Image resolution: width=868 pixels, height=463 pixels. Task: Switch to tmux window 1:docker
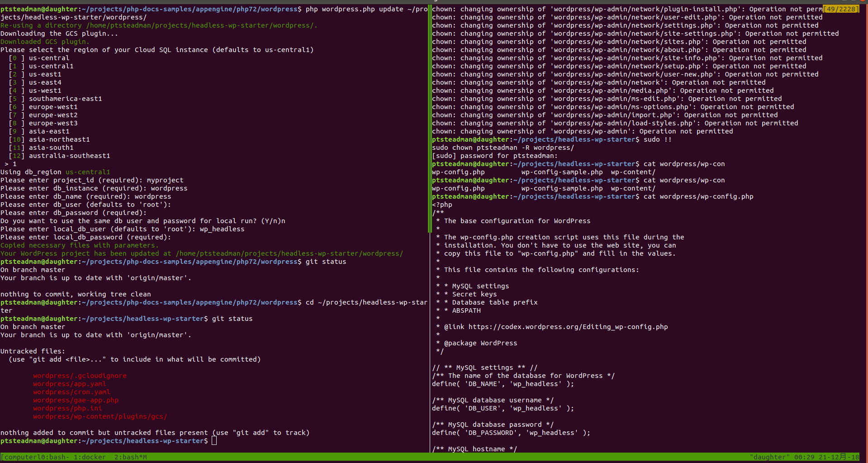pyautogui.click(x=90, y=457)
